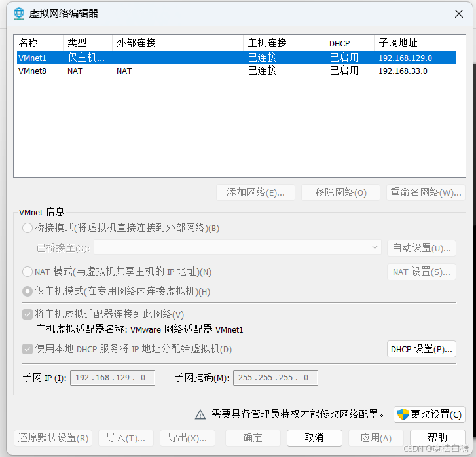The width and height of the screenshot is (476, 457).
Task: Click 导出(X)... button
Action: pyautogui.click(x=187, y=438)
